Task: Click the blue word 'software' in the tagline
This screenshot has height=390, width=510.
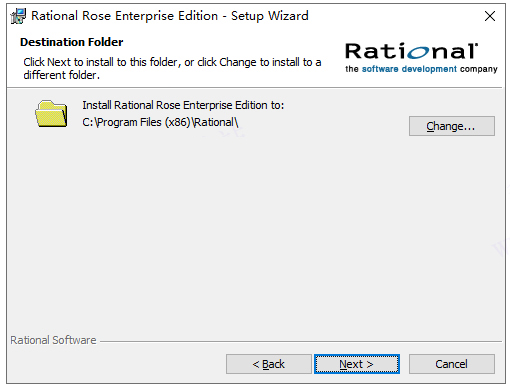Action: (380, 69)
